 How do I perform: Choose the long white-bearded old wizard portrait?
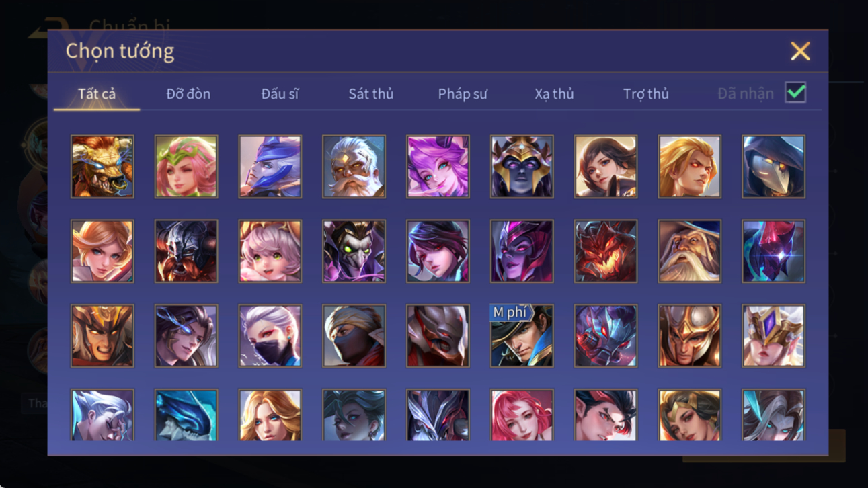[689, 251]
